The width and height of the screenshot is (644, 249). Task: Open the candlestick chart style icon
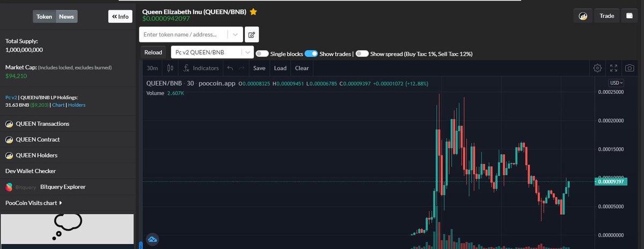pos(171,68)
